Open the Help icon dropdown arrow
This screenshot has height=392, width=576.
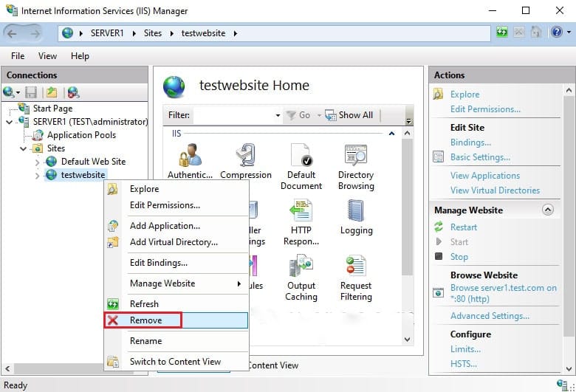coord(569,32)
